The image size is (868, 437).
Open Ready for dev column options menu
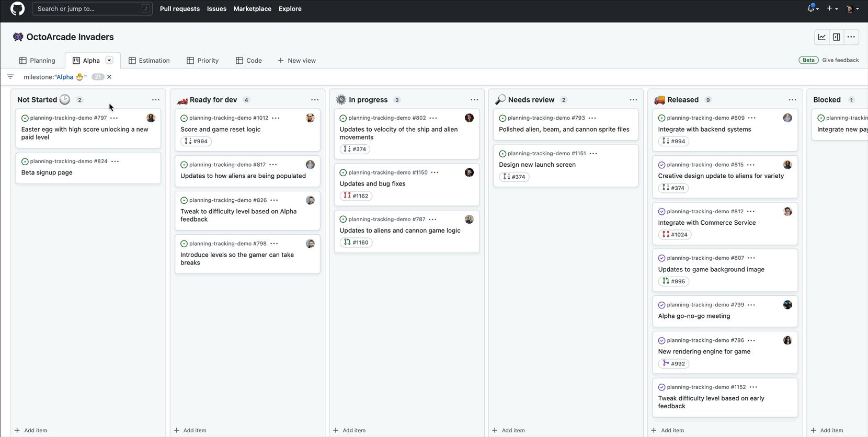(x=315, y=100)
